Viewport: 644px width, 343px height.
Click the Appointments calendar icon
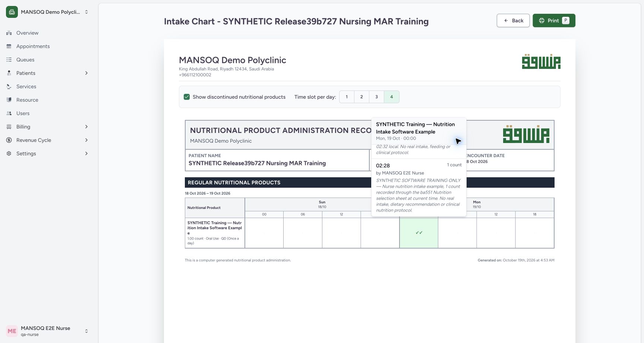[9, 46]
